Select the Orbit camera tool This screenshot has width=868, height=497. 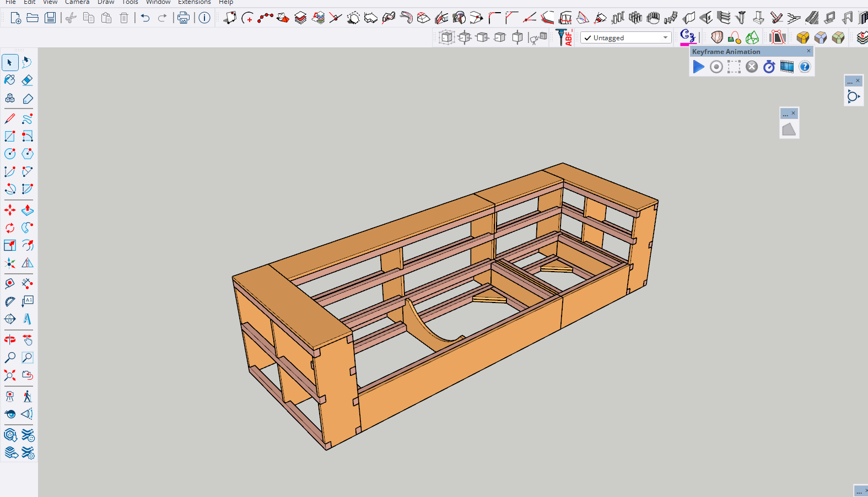tap(10, 340)
